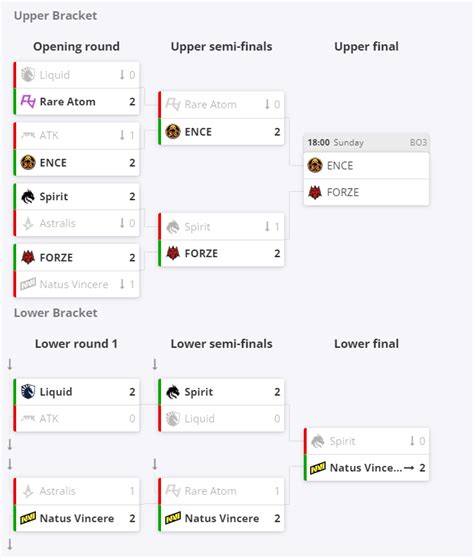Screen dimensions: 474x558
Task: Open ENCE team link in Opening round
Action: tap(53, 163)
